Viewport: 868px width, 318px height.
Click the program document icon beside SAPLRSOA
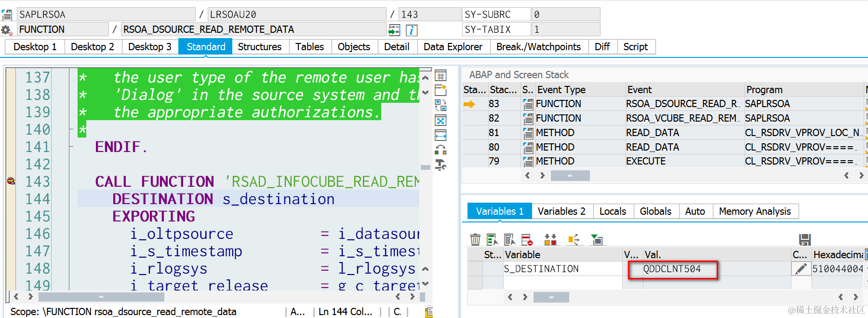pyautogui.click(x=7, y=14)
